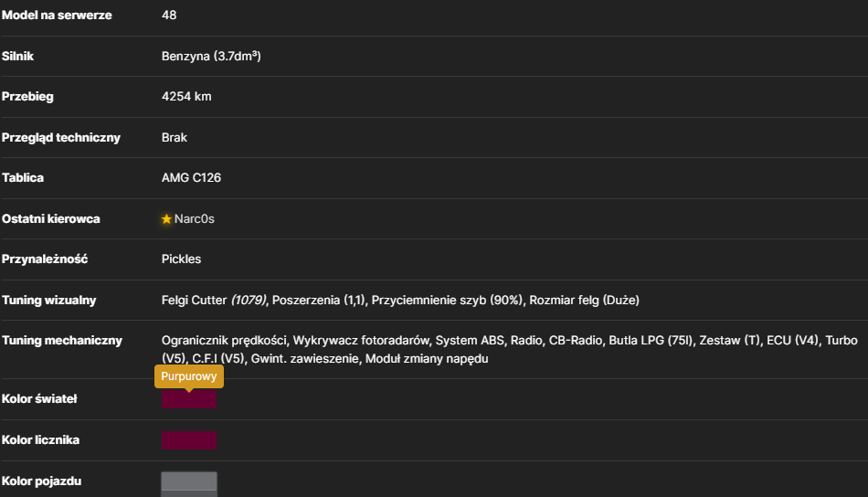The width and height of the screenshot is (868, 497).
Task: Click C.F.I (V5) entry
Action: tap(218, 359)
